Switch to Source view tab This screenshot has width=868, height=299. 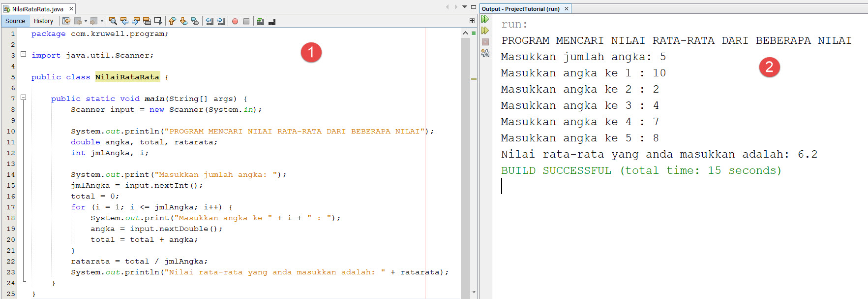click(15, 21)
